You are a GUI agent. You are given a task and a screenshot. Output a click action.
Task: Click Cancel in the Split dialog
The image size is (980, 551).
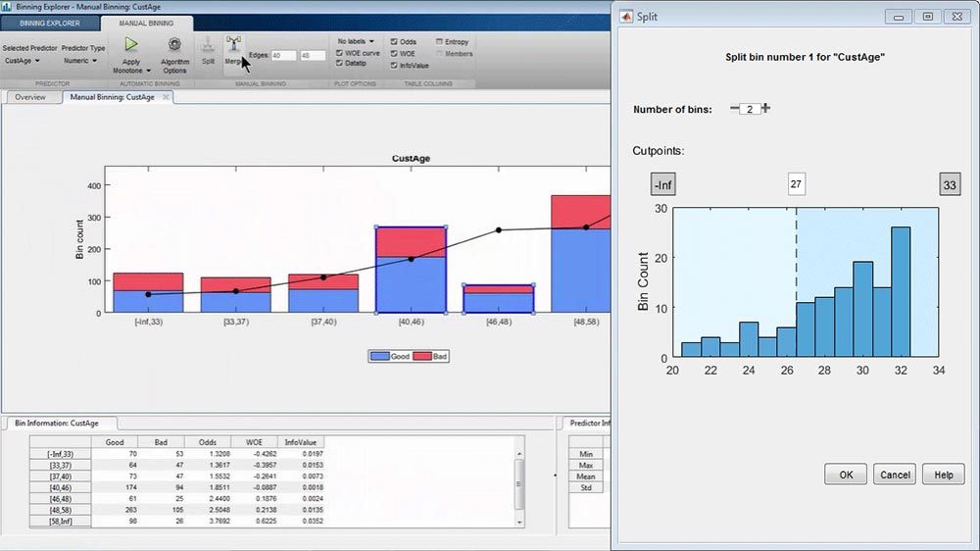pos(895,475)
